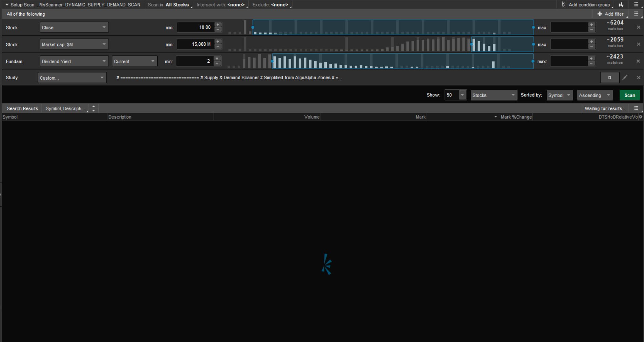Screen dimensions: 644x342
Task: Click the Close range slider's left handle
Action: click(x=253, y=27)
